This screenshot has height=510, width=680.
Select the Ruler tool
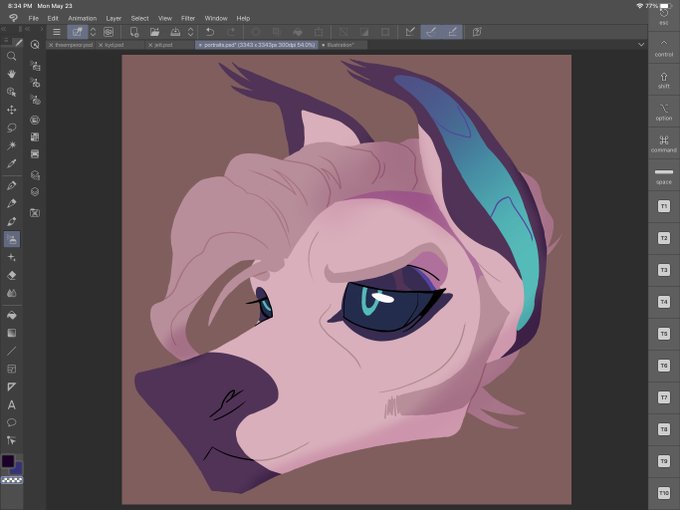(x=12, y=387)
